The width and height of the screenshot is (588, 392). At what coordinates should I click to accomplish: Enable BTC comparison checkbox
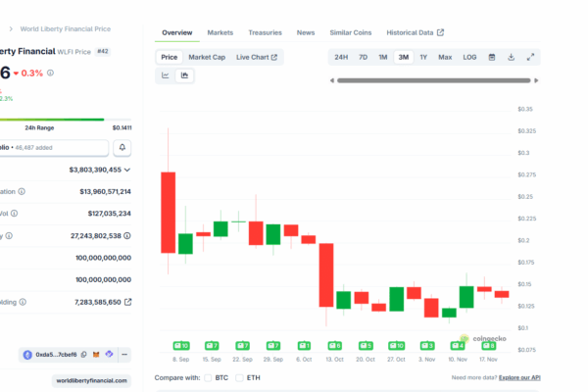(208, 377)
